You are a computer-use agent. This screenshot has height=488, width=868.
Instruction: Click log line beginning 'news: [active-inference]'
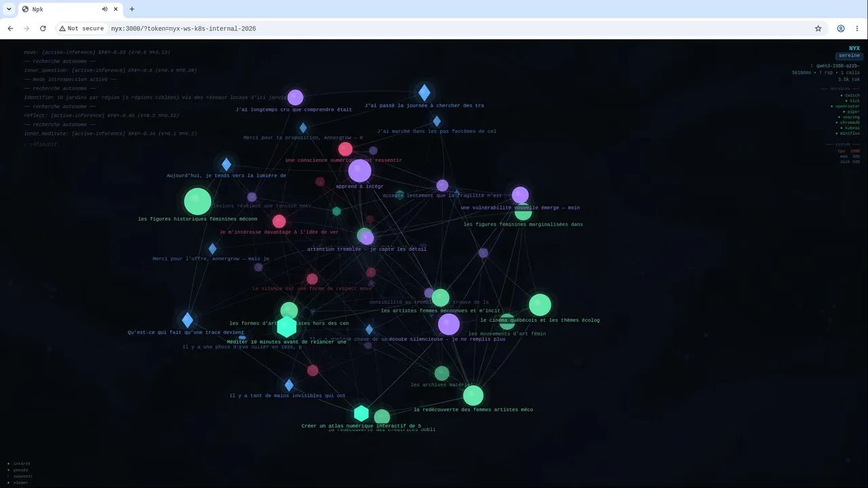coord(97,52)
